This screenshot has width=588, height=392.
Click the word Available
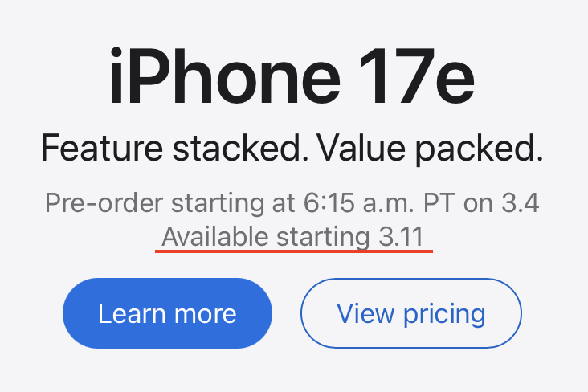tap(216, 237)
